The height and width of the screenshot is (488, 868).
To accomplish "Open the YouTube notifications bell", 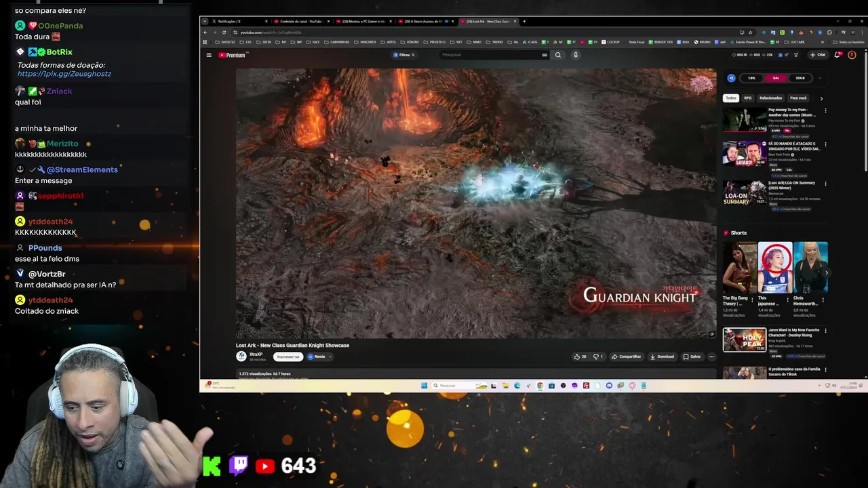I will click(x=838, y=55).
